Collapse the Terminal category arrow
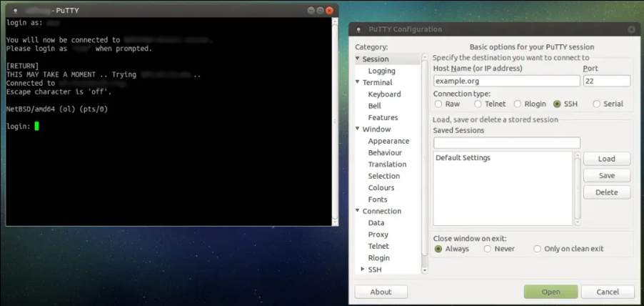The image size is (644, 306). click(357, 82)
